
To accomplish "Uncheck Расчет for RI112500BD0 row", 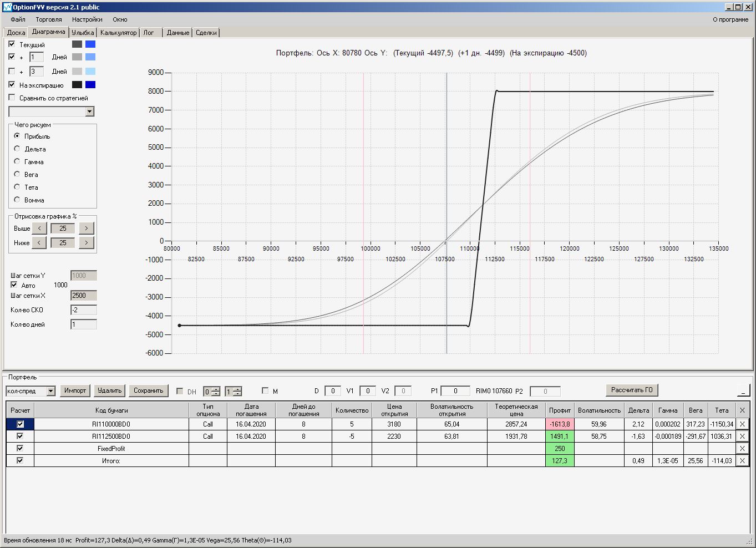I will pyautogui.click(x=21, y=436).
